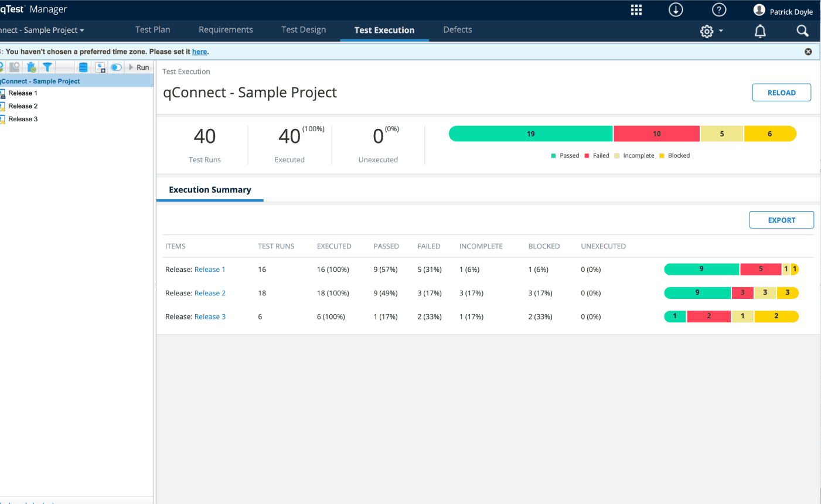Click the '2 (33%)' failed cell
This screenshot has height=504, width=821.
tap(430, 316)
